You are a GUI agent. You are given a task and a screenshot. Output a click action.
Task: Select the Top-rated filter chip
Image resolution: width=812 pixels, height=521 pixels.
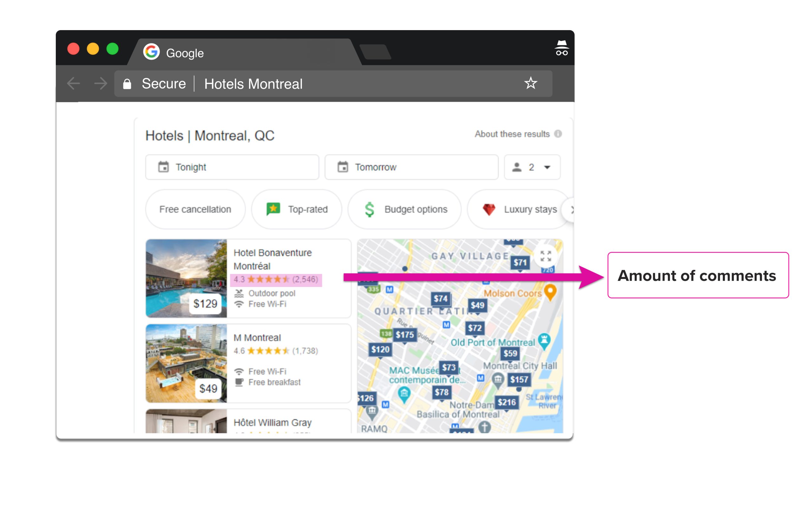296,209
